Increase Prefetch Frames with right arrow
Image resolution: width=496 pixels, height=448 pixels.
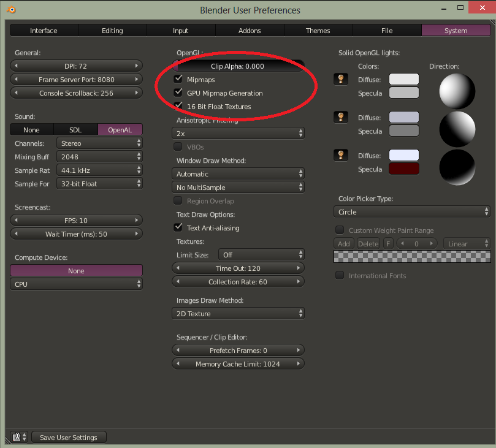[x=299, y=351]
